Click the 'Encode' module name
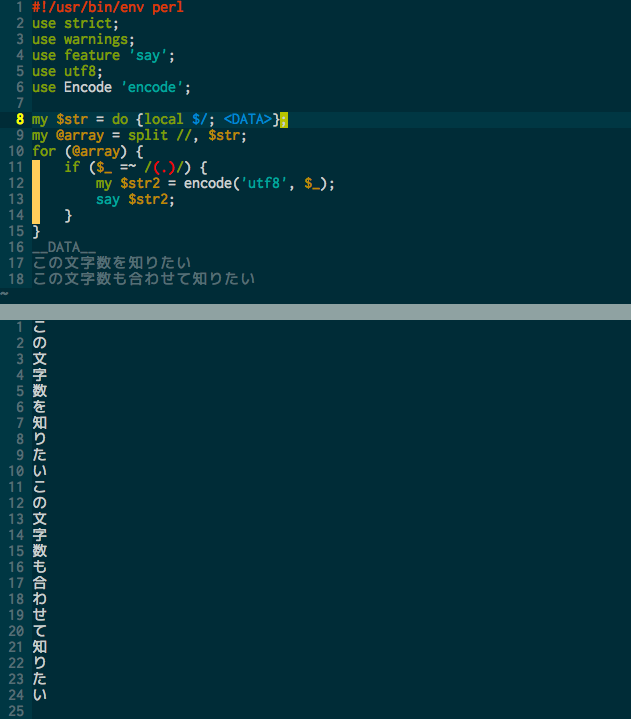 (88, 87)
